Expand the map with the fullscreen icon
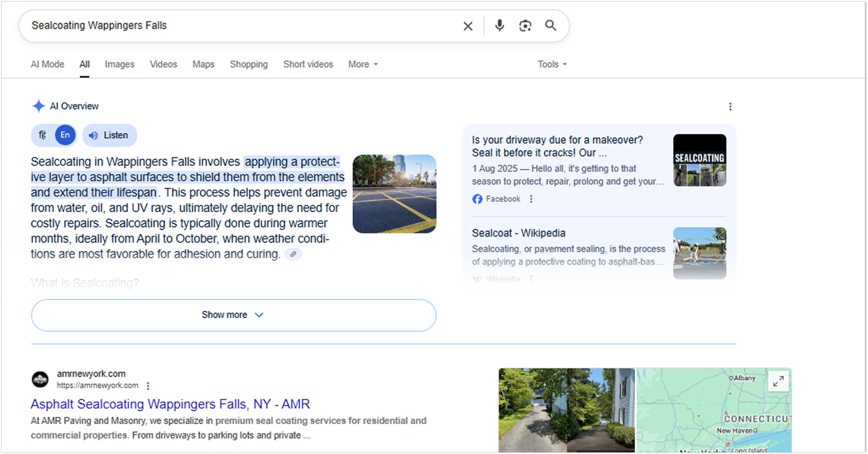 click(778, 381)
